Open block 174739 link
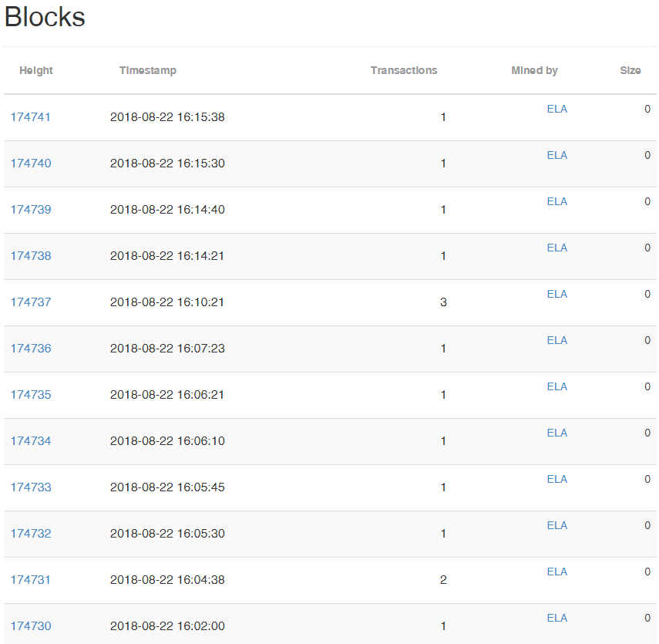Viewport: 659px width, 644px height. [x=31, y=210]
